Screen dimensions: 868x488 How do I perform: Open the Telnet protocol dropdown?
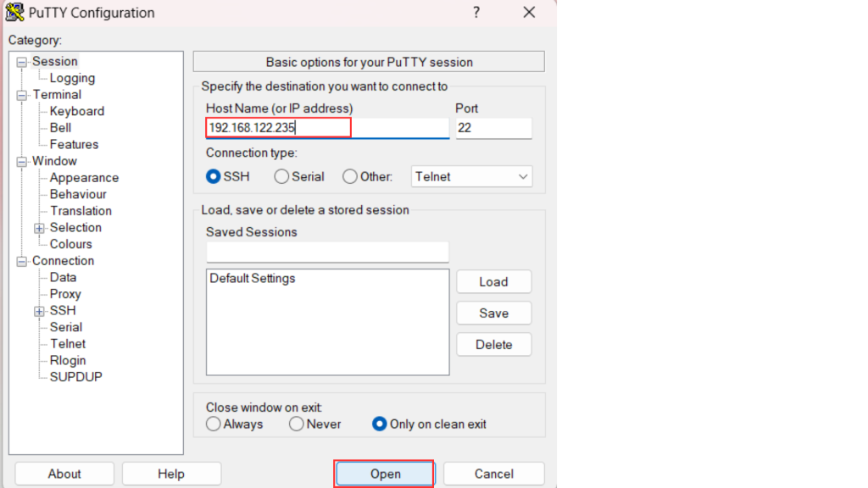click(471, 177)
